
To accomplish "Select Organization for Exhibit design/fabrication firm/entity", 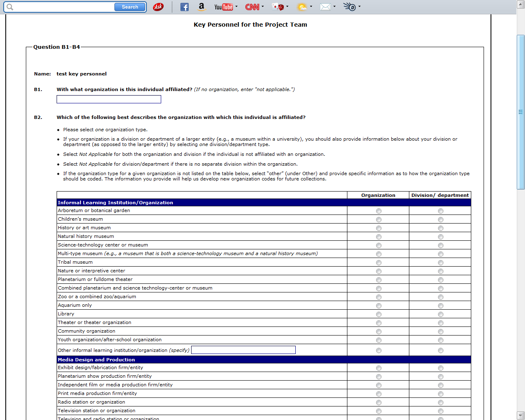I will tap(379, 368).
